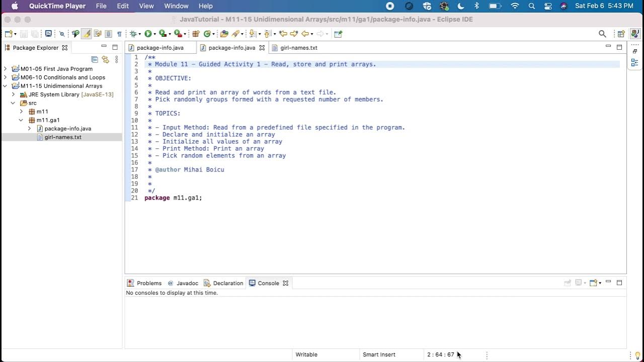This screenshot has width=644, height=362.
Task: Collapse the M11-15 Unidimensional Arrays project
Action: point(5,86)
